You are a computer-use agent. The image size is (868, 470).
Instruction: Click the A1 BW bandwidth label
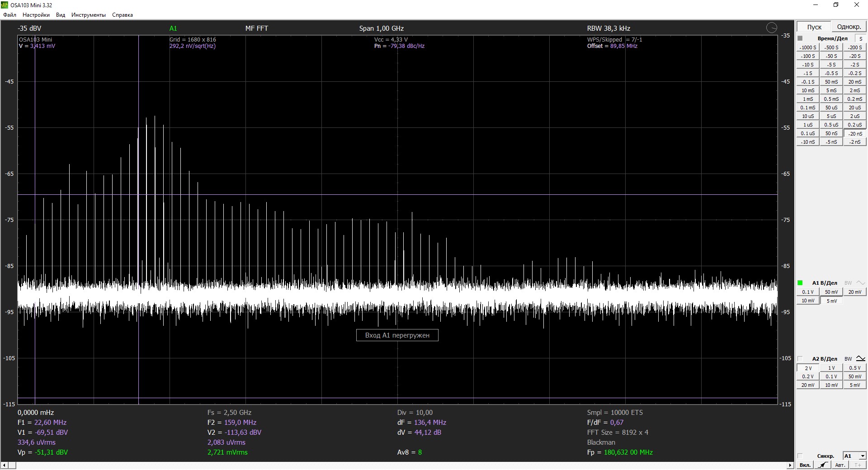pos(848,283)
